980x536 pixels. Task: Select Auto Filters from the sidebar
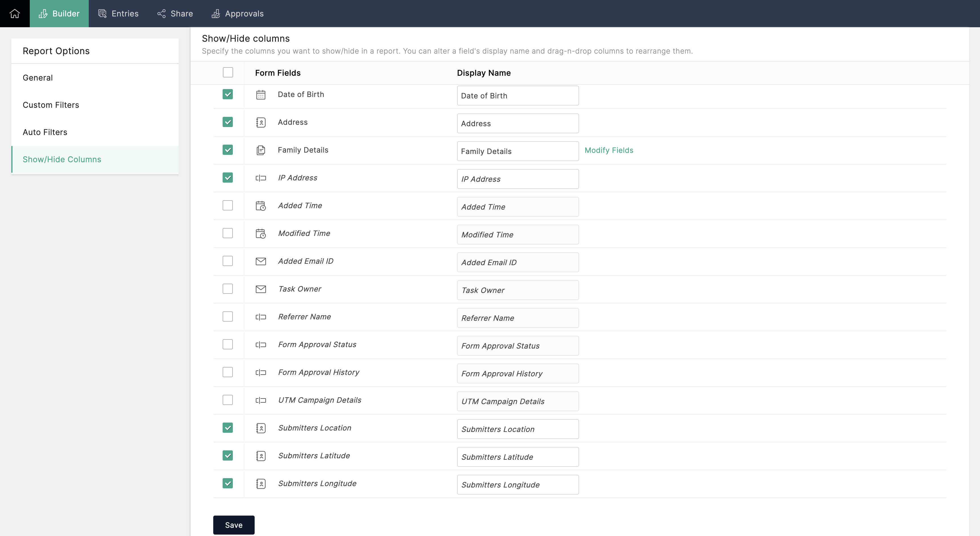click(x=45, y=132)
